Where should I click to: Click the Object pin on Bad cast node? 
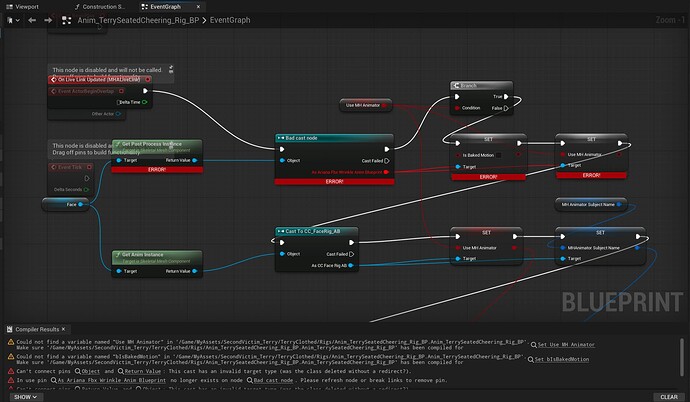pos(282,161)
